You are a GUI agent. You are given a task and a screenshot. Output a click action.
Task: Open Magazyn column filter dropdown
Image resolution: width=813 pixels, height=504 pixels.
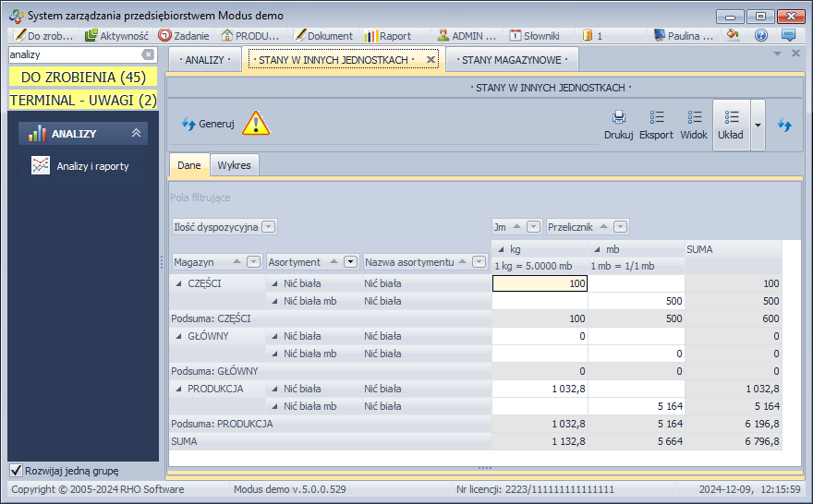tap(253, 262)
